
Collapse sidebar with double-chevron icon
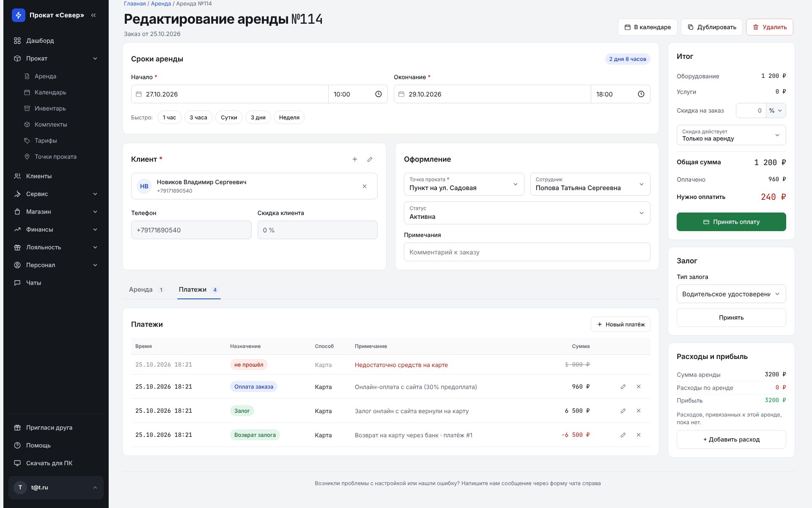click(x=93, y=15)
